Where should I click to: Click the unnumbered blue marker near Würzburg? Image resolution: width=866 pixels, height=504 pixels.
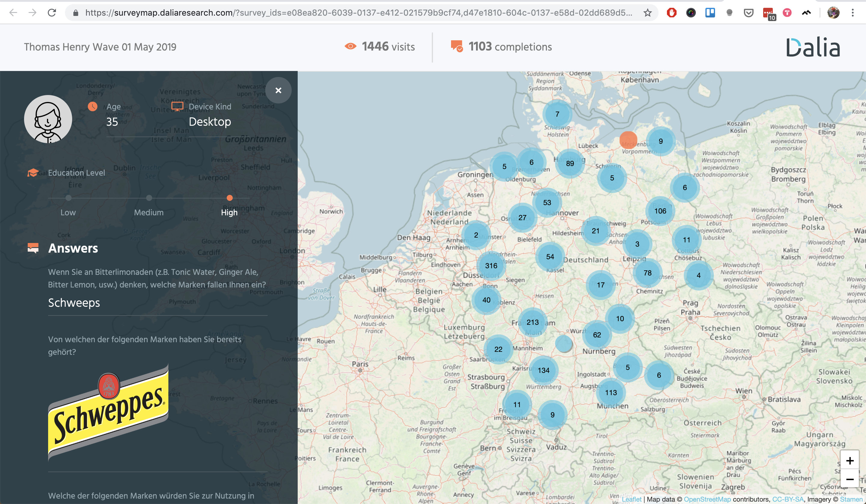[x=564, y=343]
